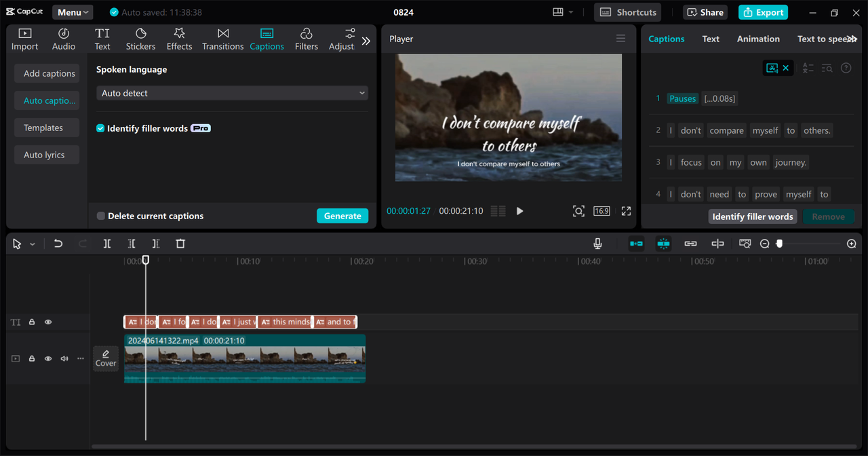Select the Pauses tag in caption list
Screen dimensions: 868x456
[682, 98]
